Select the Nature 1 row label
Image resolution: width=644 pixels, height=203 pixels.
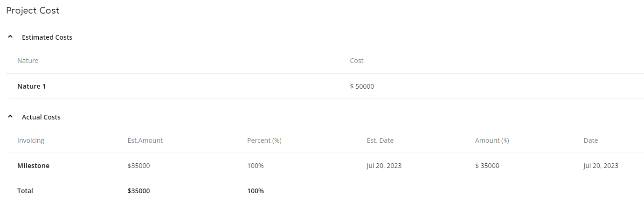coord(31,86)
